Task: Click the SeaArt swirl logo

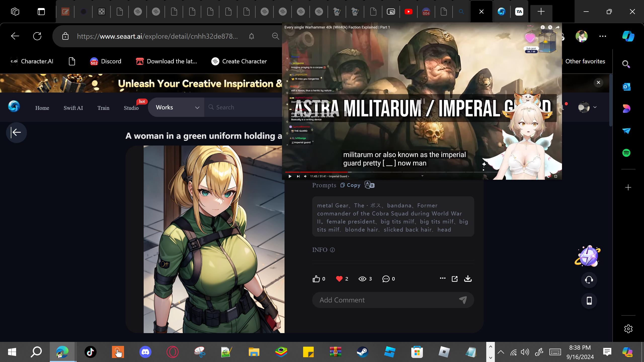Action: (14, 107)
